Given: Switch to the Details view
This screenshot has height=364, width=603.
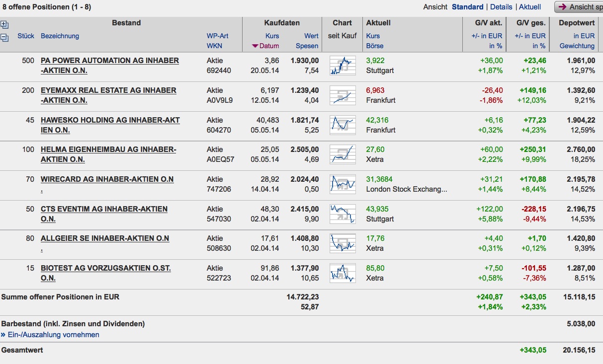Looking at the screenshot, I should pos(501,7).
